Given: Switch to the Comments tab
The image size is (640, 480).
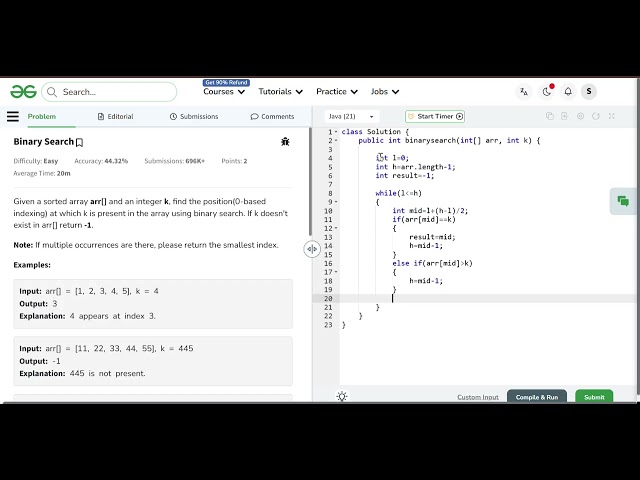Looking at the screenshot, I should point(272,116).
